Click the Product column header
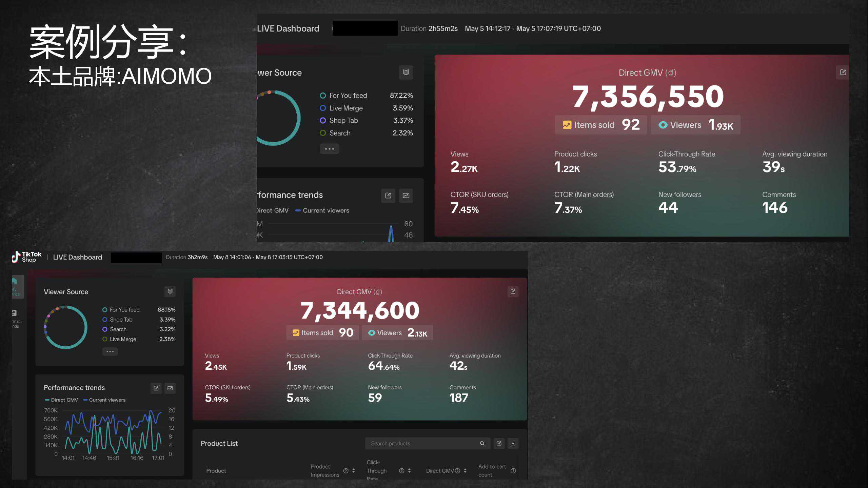This screenshot has height=488, width=868. tap(216, 471)
